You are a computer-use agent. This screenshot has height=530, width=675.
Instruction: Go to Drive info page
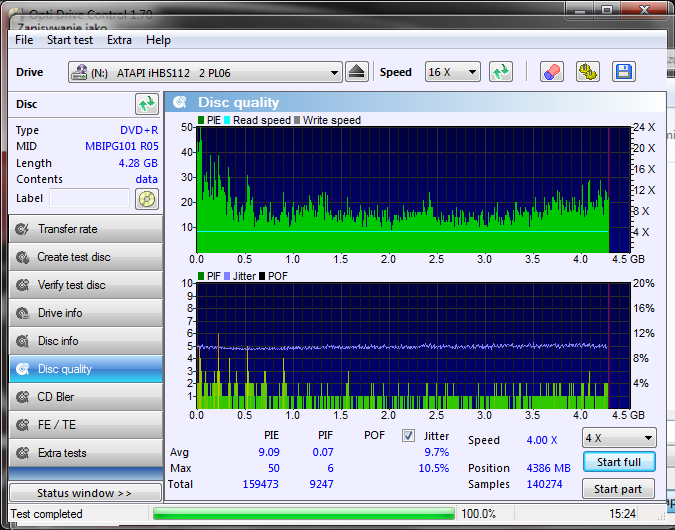[x=86, y=313]
